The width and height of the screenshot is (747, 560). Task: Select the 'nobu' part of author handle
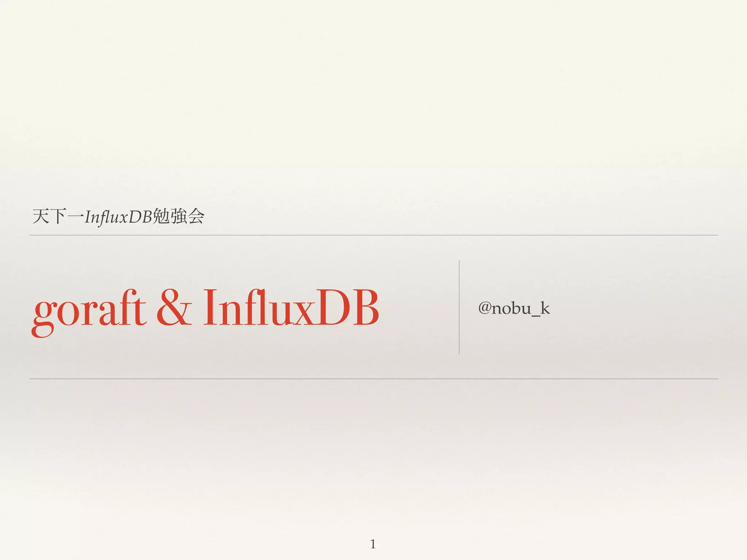click(x=511, y=308)
